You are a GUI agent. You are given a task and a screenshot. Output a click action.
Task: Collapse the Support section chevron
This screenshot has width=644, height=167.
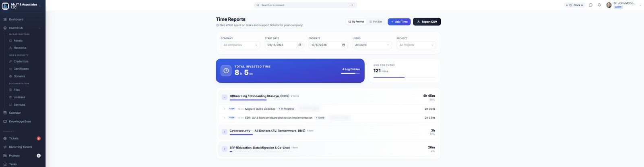39,132
